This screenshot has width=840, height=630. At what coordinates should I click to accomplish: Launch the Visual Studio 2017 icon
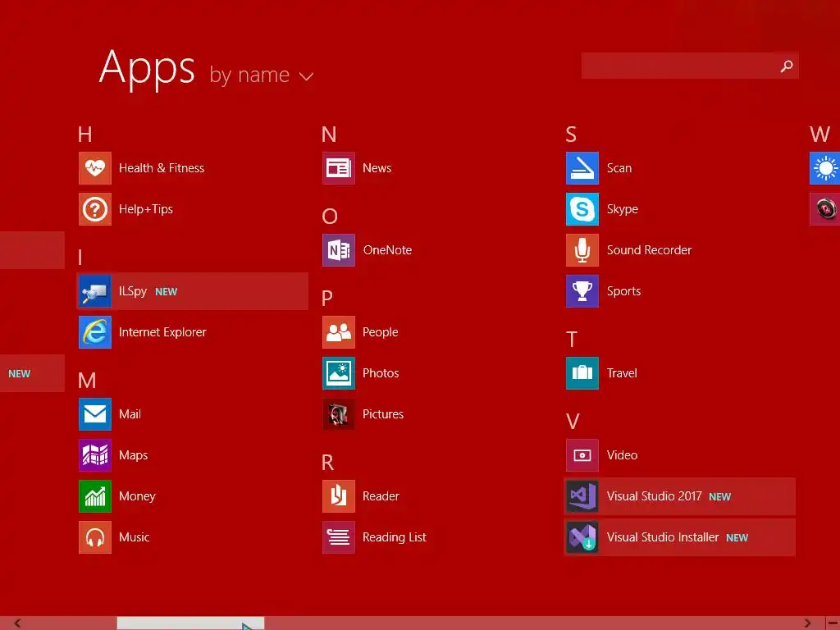[582, 496]
